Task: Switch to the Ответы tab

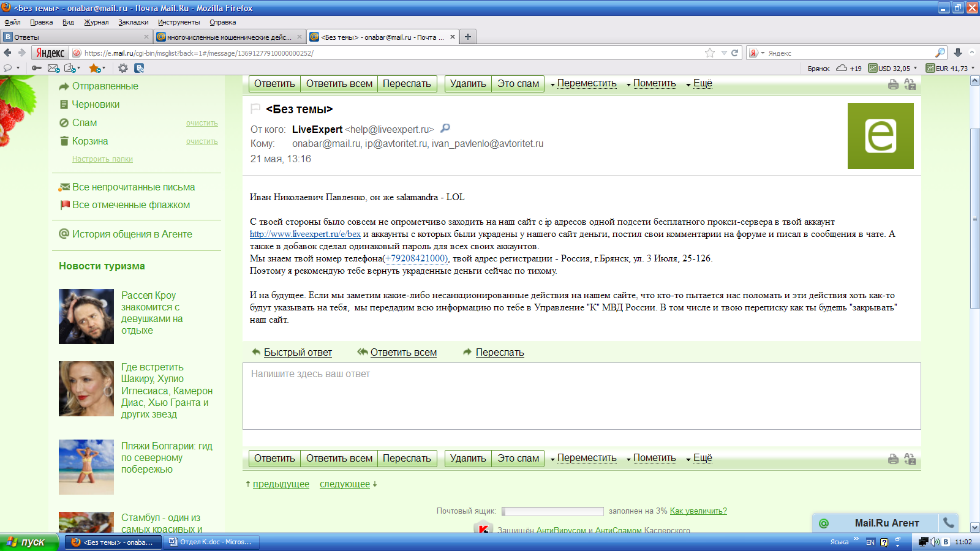Action: (77, 37)
